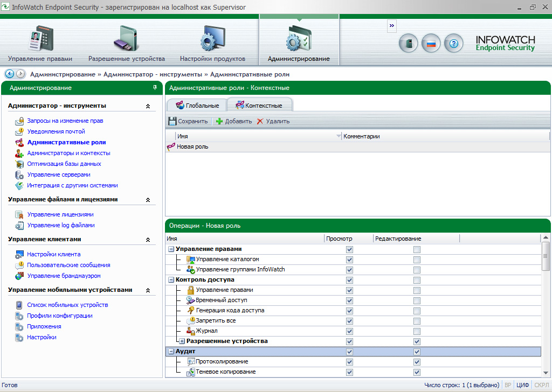This screenshot has width=552, height=392.
Task: Switch to the Глобальные tab
Action: 197,106
